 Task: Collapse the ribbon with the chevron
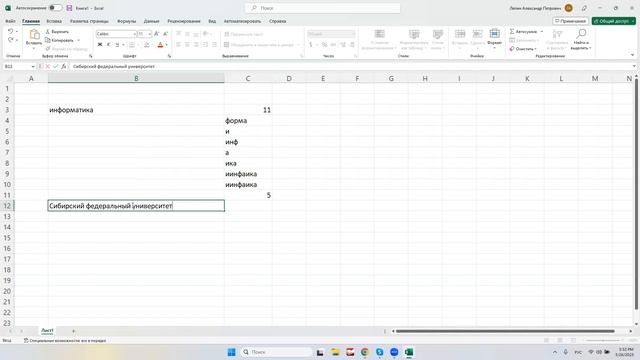(632, 55)
